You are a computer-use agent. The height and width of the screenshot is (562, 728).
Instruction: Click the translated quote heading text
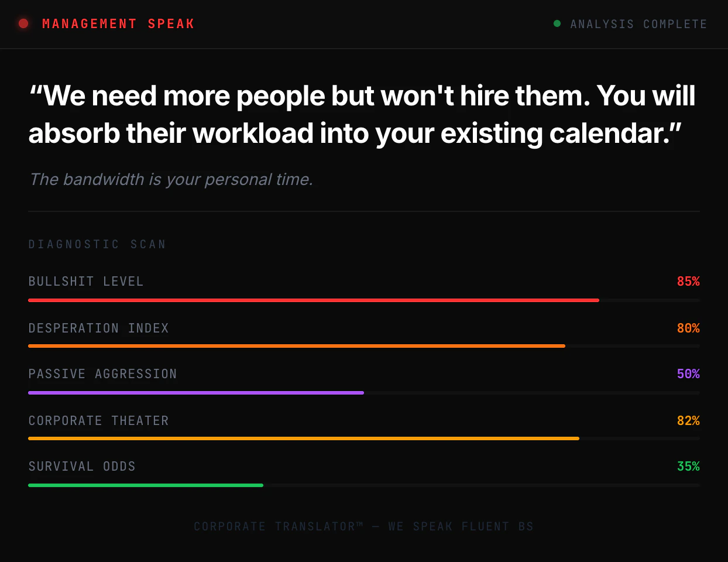(x=363, y=114)
